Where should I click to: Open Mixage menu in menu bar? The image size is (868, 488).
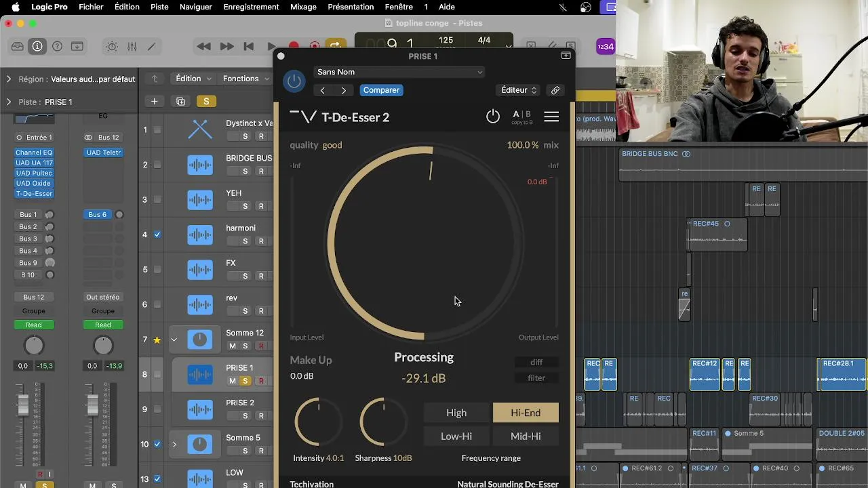click(303, 7)
